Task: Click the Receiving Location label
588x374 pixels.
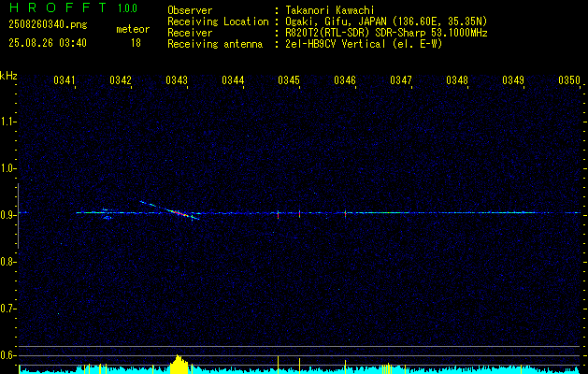Action: coord(218,22)
